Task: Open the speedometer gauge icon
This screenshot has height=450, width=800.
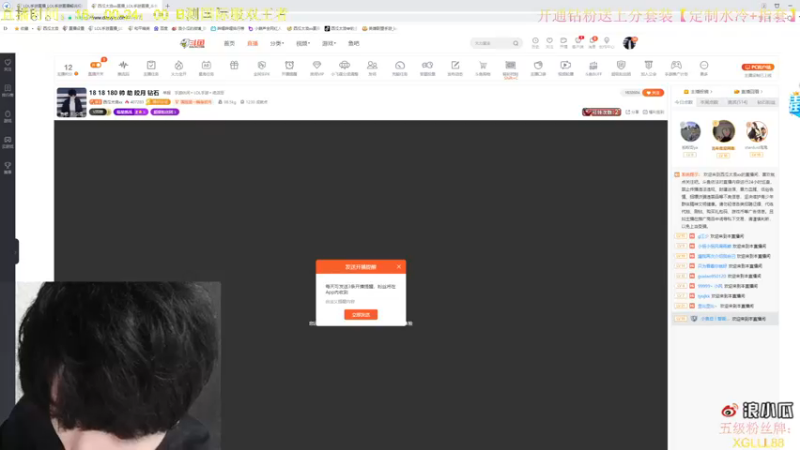Action: [400, 65]
